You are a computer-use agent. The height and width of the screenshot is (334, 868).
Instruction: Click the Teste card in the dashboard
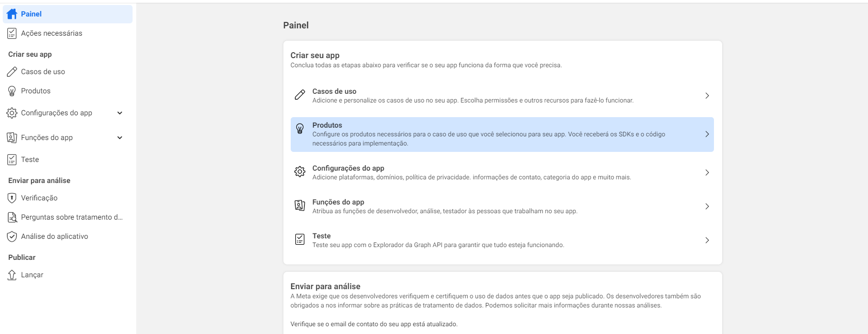tap(502, 240)
